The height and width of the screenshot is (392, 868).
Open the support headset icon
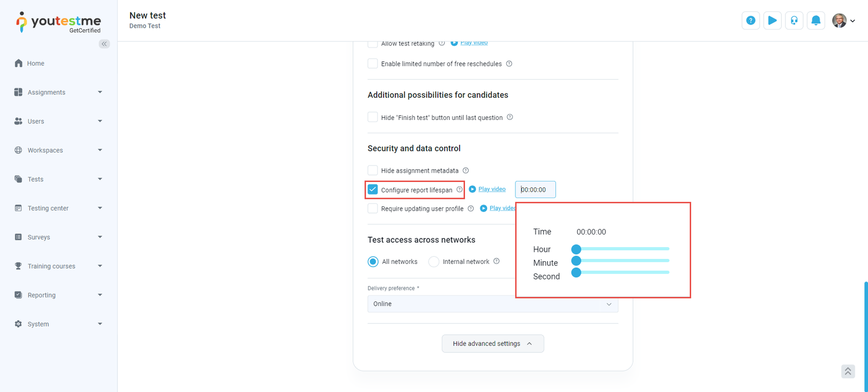(794, 21)
